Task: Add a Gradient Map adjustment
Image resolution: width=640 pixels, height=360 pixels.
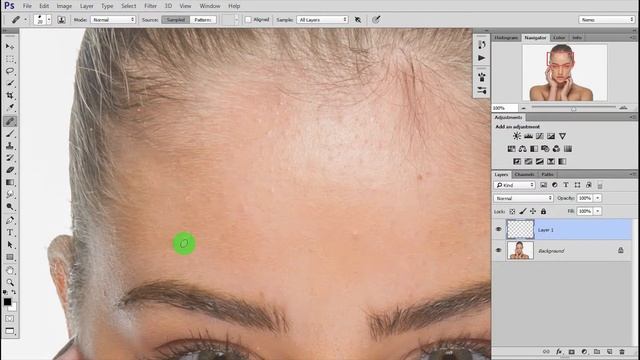Action: pos(562,162)
